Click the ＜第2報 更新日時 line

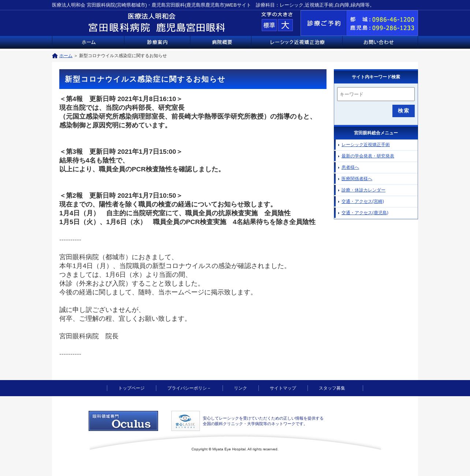(x=121, y=196)
